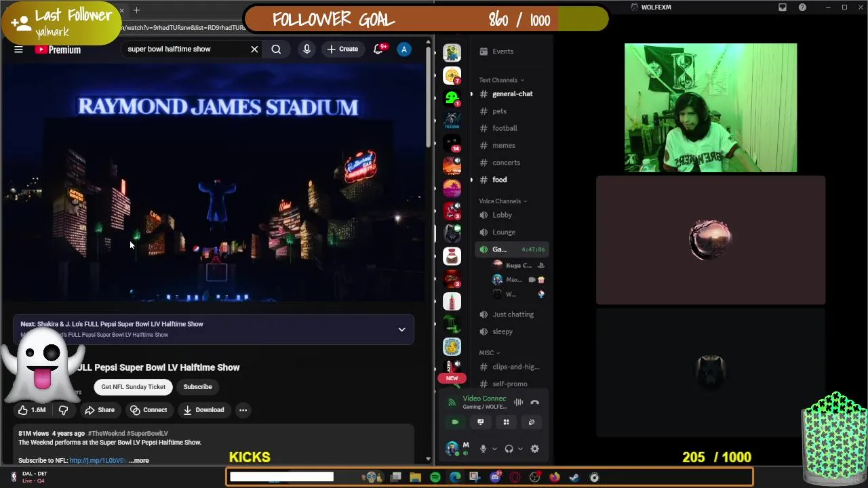The width and height of the screenshot is (868, 488).
Task: Start a YouTube voice search with the microphone
Action: click(x=307, y=49)
